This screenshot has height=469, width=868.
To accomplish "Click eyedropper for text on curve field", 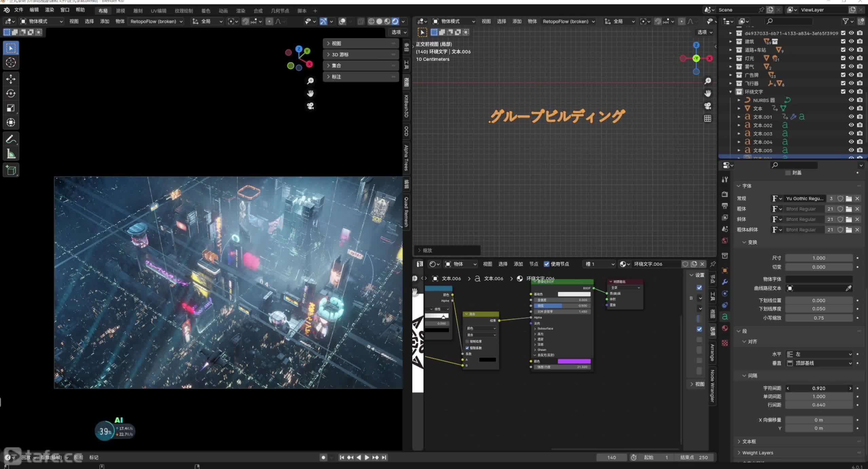I will (848, 288).
